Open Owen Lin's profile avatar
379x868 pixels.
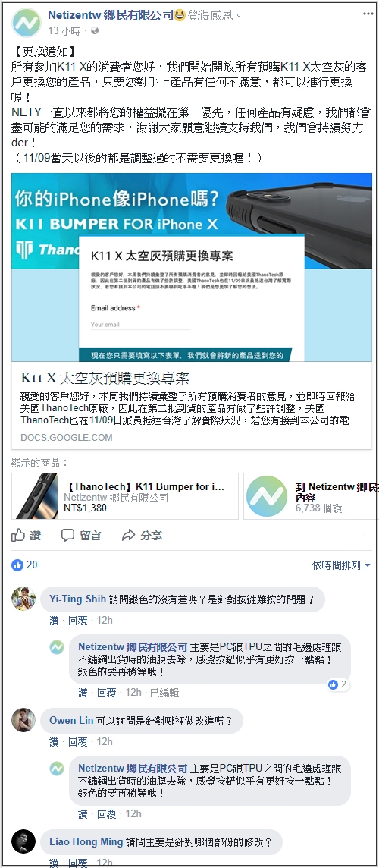(23, 719)
